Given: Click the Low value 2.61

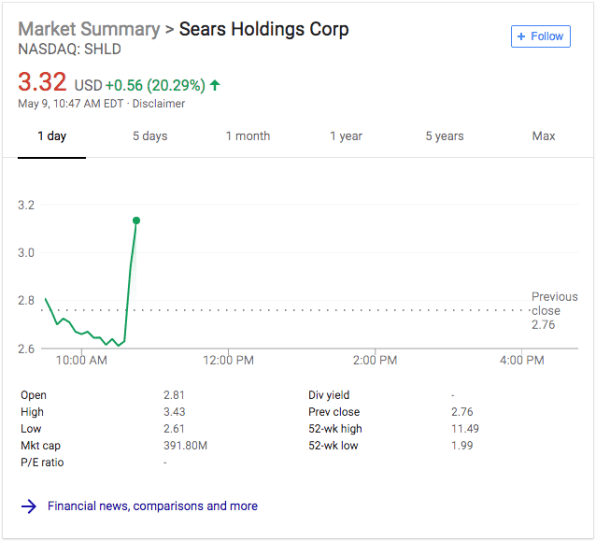Looking at the screenshot, I should (174, 428).
